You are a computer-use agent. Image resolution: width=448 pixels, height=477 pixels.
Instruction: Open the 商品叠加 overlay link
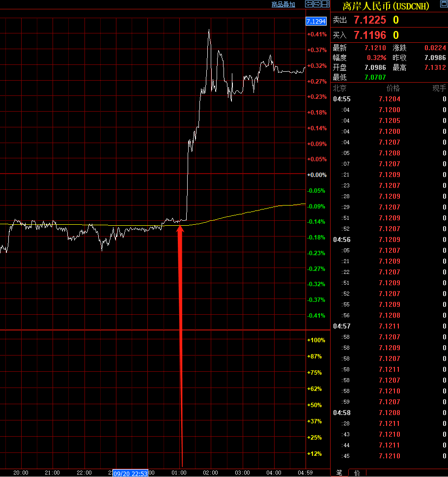click(283, 4)
